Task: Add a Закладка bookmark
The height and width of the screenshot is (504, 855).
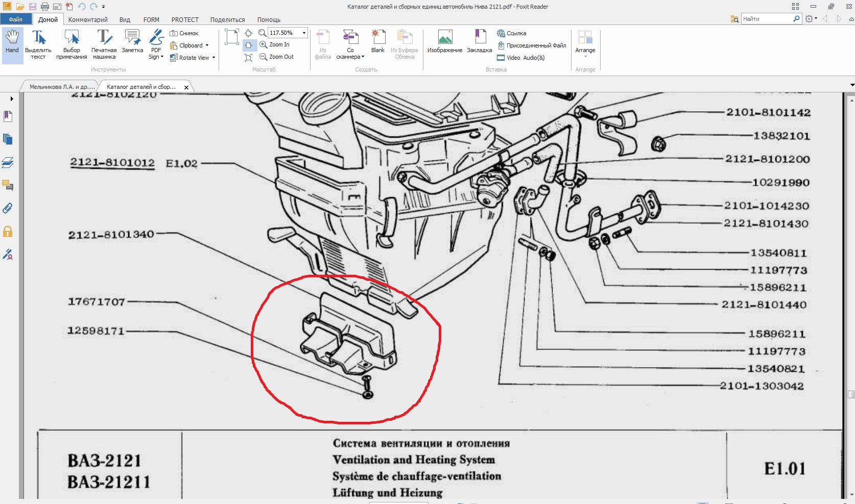Action: click(x=479, y=42)
